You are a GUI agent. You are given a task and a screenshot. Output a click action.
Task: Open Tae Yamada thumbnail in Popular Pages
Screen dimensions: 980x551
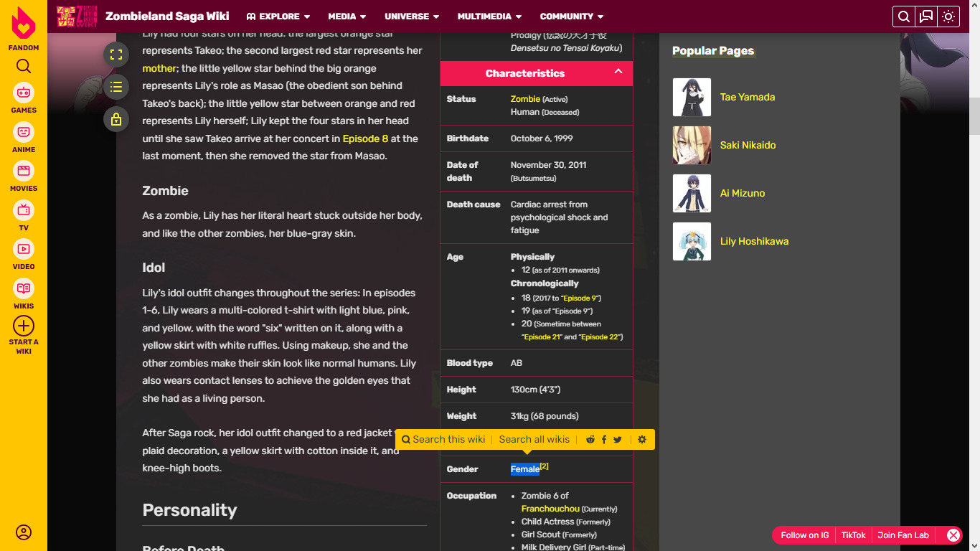(692, 98)
